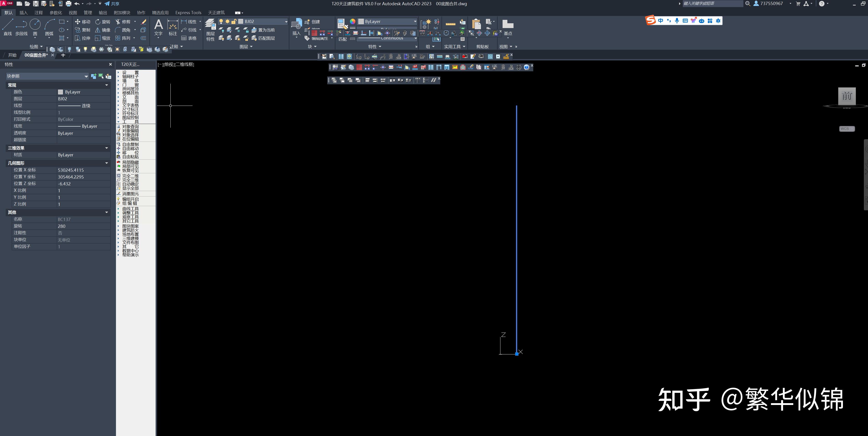
Task: Click the 对象查询 object query tool
Action: (x=128, y=127)
